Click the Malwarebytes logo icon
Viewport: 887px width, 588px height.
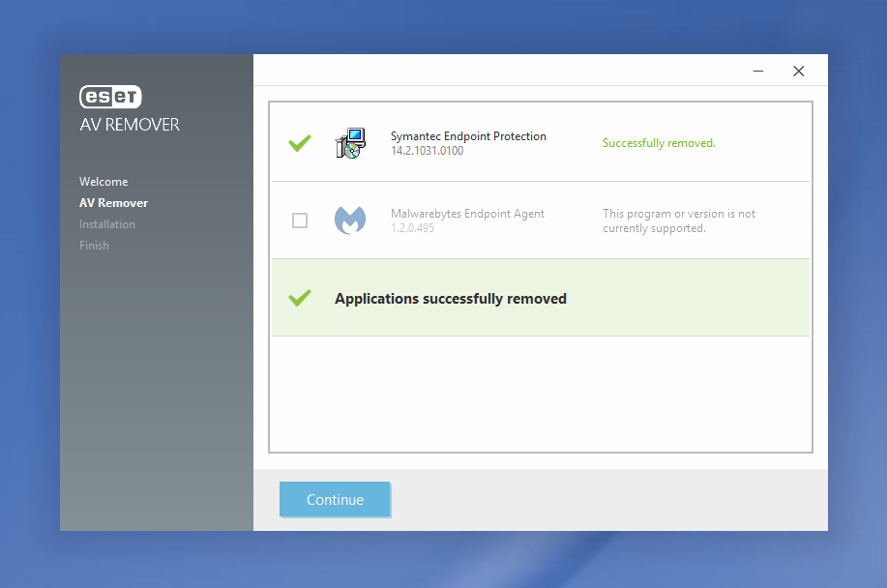(350, 220)
